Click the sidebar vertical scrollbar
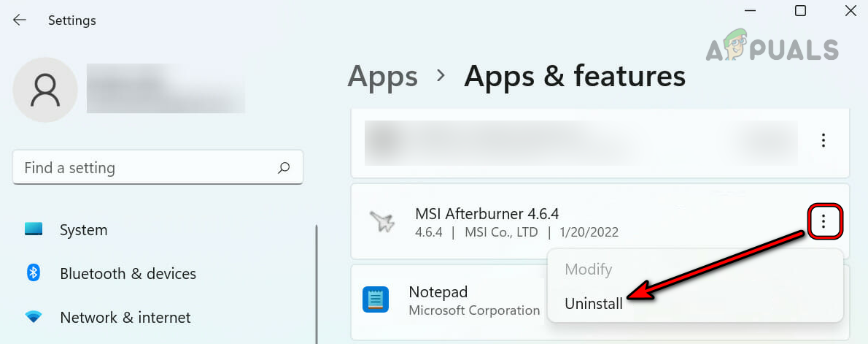This screenshot has width=868, height=344. 317,283
